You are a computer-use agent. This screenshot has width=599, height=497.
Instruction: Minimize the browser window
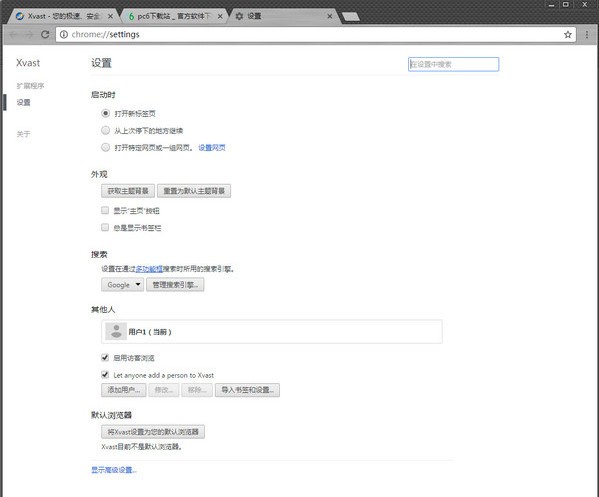click(x=551, y=5)
